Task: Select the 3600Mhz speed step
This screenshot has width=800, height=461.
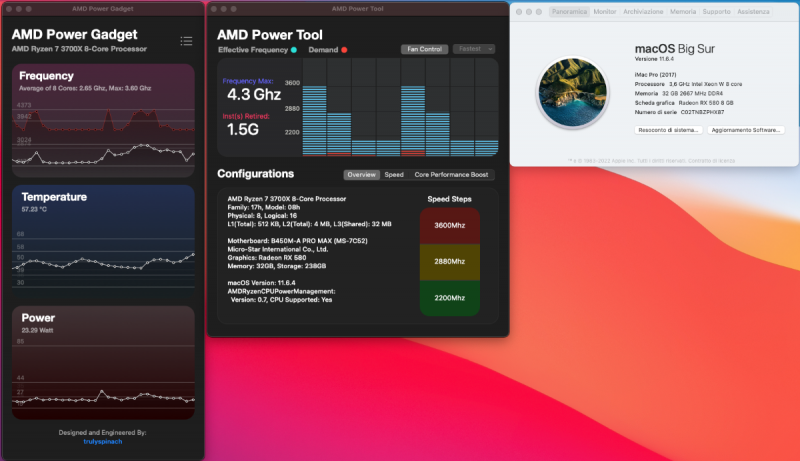Action: (x=449, y=225)
